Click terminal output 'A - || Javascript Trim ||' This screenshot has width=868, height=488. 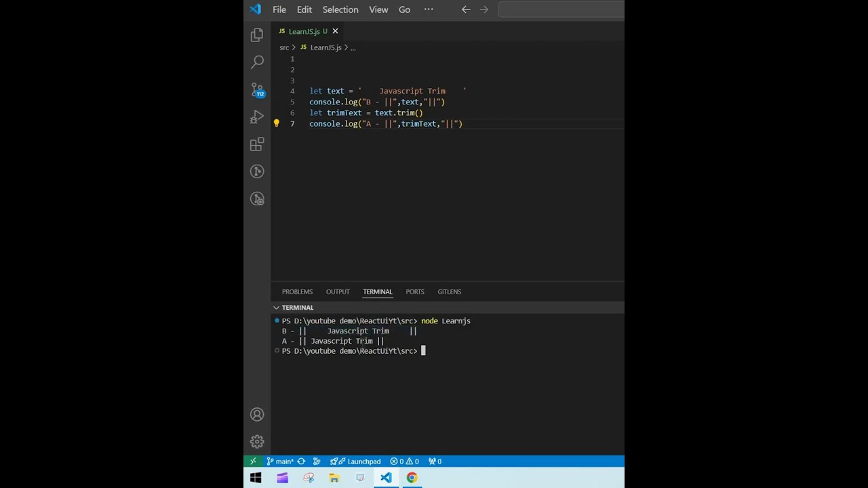click(x=333, y=341)
